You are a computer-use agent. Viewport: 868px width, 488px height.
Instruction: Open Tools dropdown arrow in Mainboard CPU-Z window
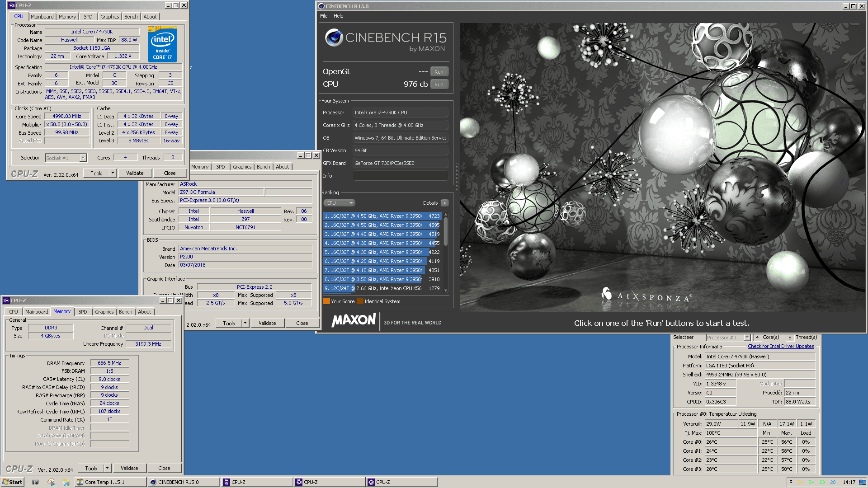coord(245,323)
